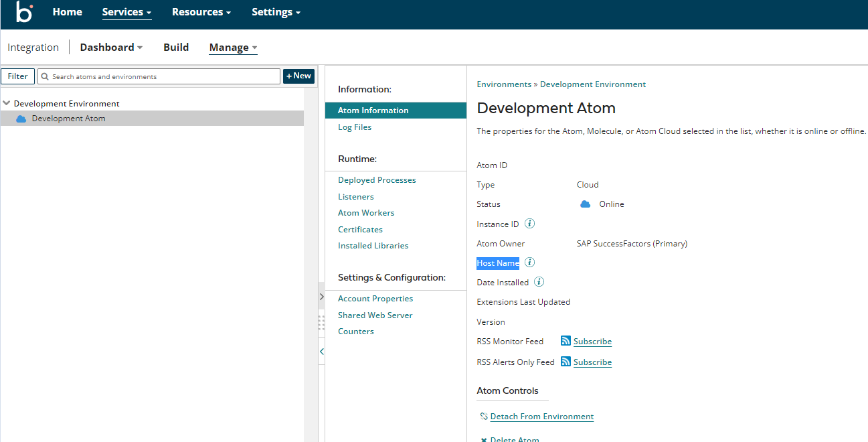Screen dimensions: 868x442
Task: Click the New button
Action: 298,76
